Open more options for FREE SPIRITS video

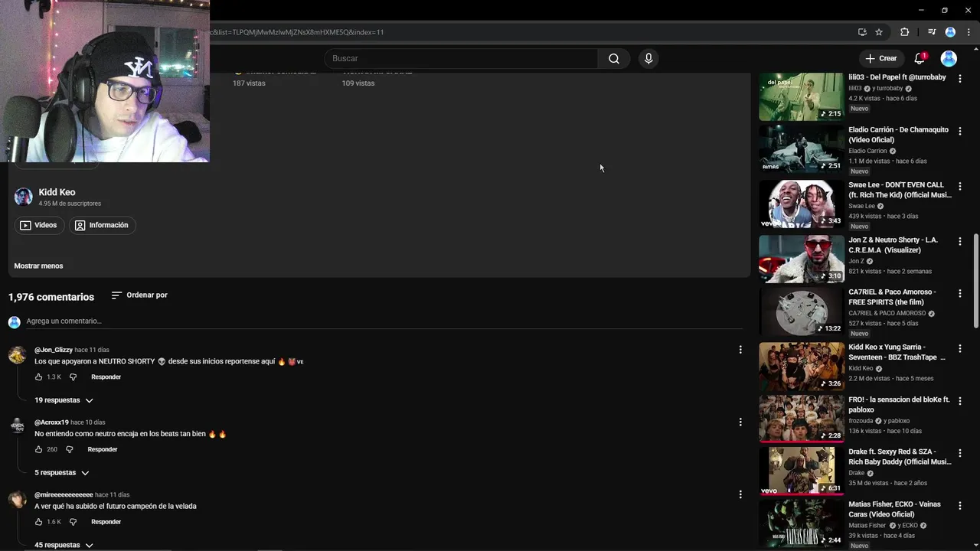pos(960,293)
